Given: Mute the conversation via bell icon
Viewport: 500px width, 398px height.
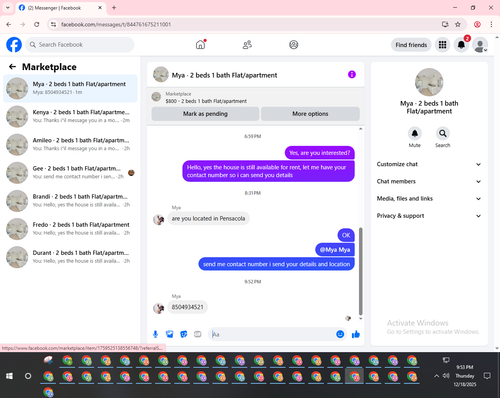Looking at the screenshot, I should 414,133.
